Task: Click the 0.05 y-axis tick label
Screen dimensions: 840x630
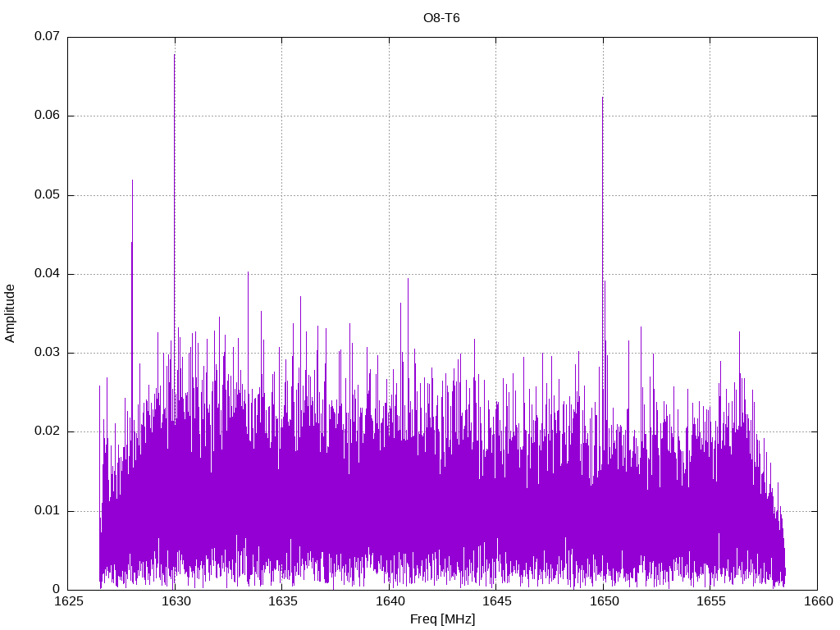Action: tap(47, 195)
